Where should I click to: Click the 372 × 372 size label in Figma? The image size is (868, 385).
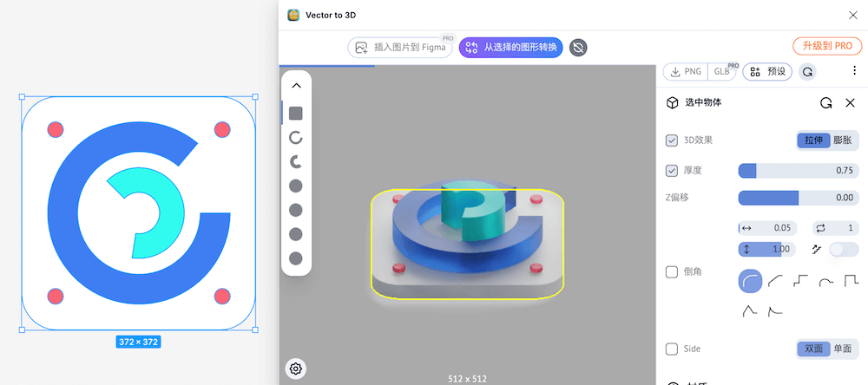[x=138, y=342]
